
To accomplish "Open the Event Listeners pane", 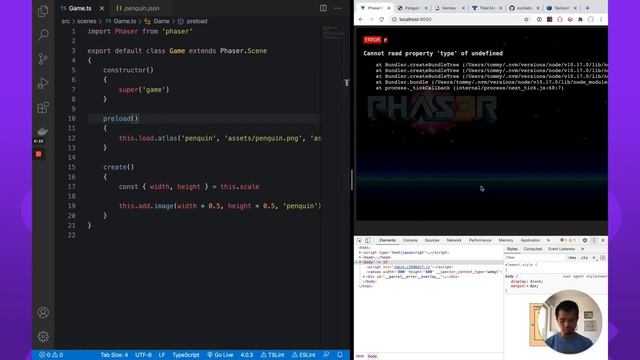I will (562, 249).
